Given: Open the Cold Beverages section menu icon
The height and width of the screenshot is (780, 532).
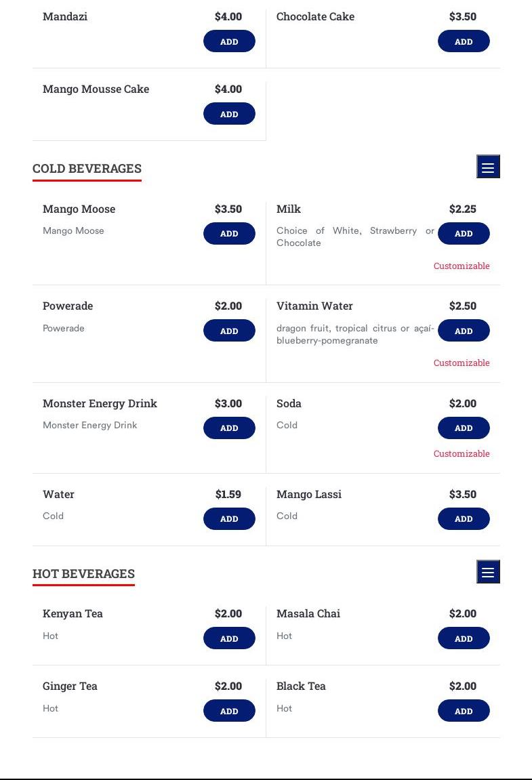Looking at the screenshot, I should [488, 167].
